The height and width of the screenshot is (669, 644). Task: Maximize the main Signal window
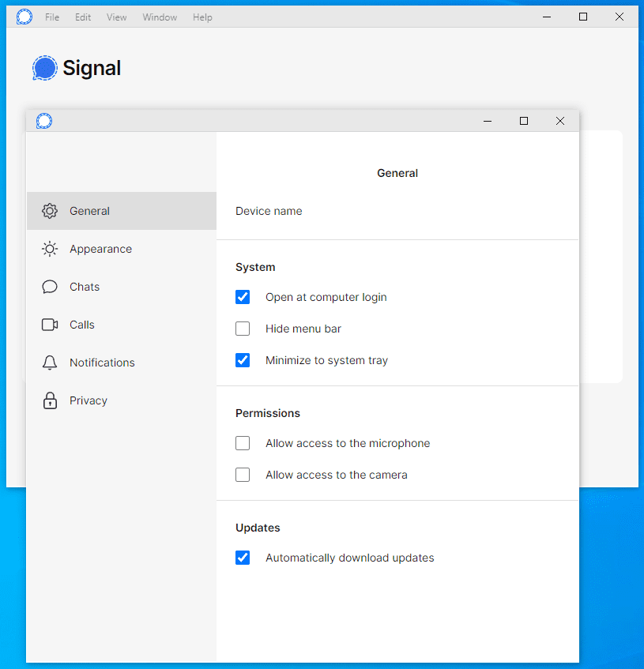point(583,17)
